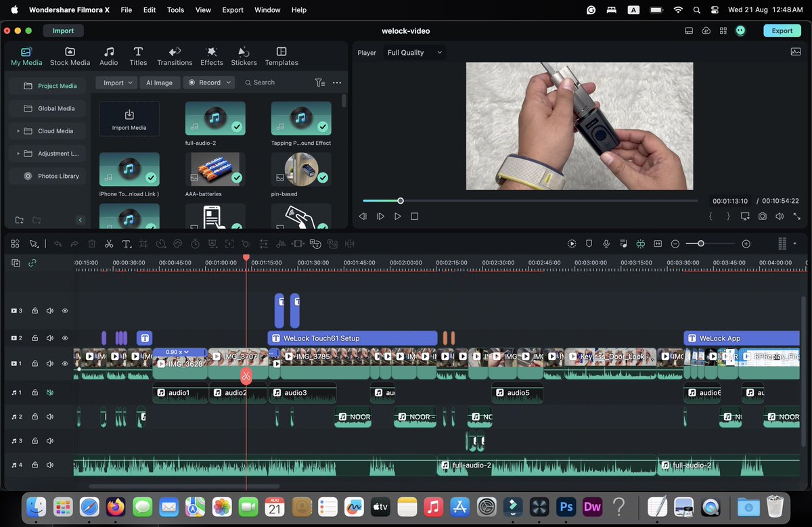Click the timeline zoom-out minus icon
This screenshot has width=812, height=527.
(675, 244)
